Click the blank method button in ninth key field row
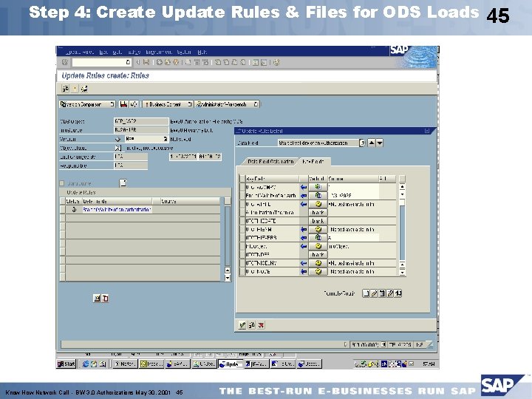This screenshot has width=532, height=399. coord(318,254)
